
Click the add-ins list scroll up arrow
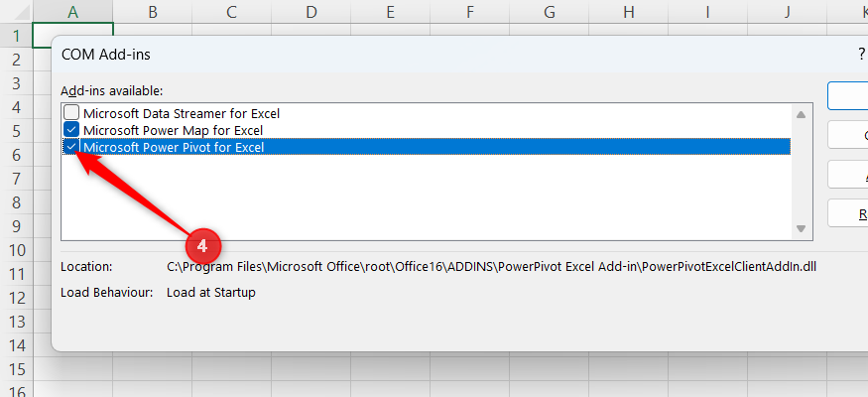[801, 114]
